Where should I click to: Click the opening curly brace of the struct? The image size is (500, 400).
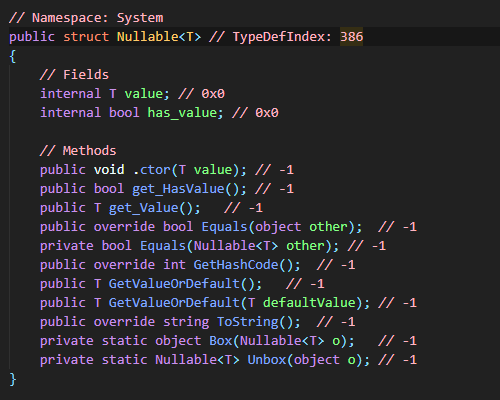(x=13, y=56)
